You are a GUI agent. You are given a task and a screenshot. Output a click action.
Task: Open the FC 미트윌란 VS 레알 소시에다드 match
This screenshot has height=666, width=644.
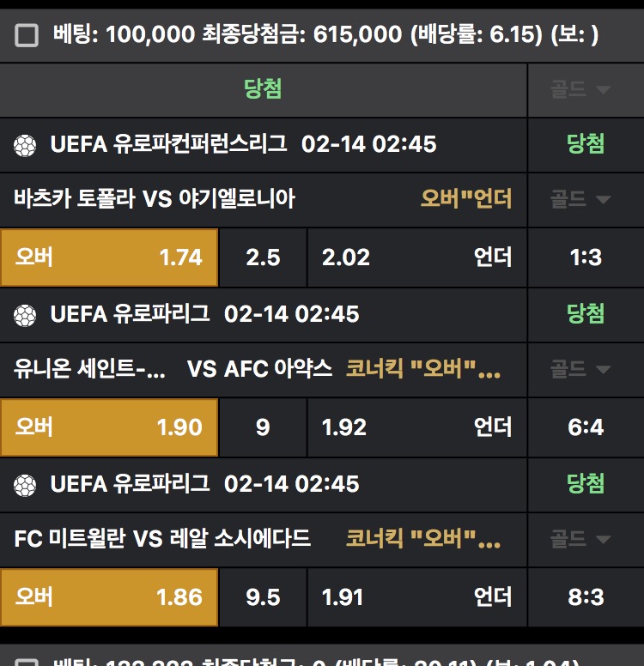pos(162,539)
